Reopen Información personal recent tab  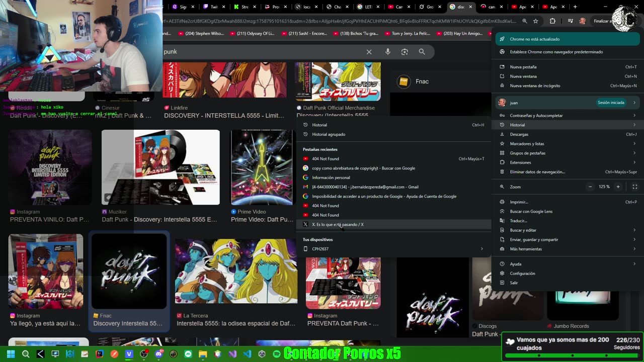[394, 177]
